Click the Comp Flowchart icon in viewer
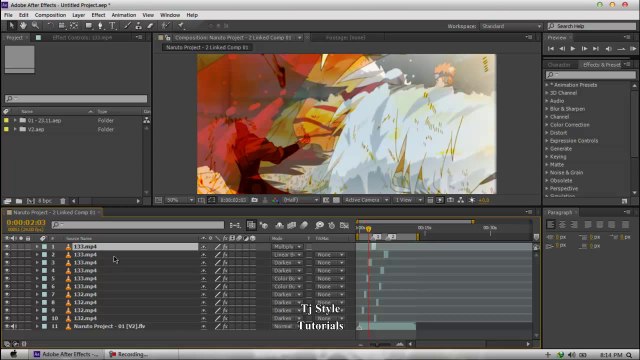The width and height of the screenshot is (640, 360). click(x=461, y=200)
